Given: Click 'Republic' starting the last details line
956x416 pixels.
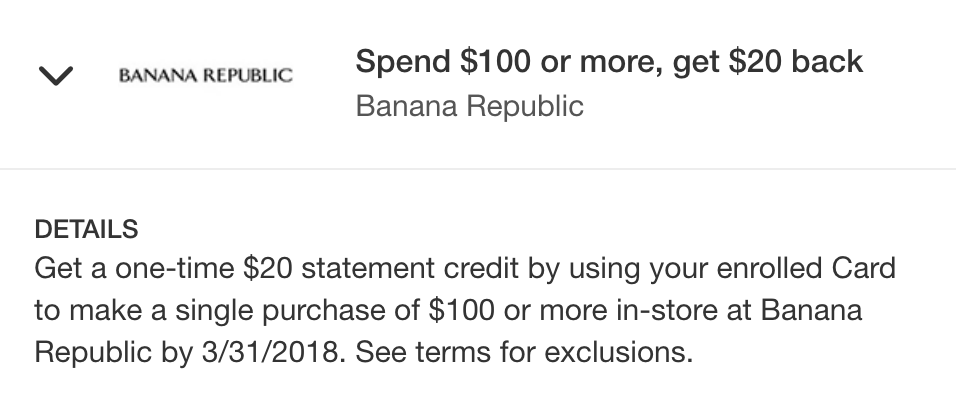Looking at the screenshot, I should (93, 353).
